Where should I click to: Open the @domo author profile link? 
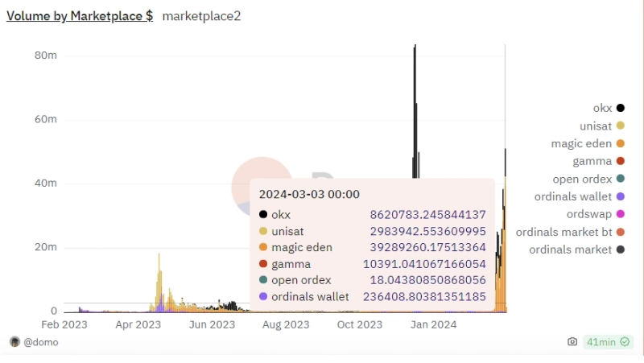coord(40,342)
